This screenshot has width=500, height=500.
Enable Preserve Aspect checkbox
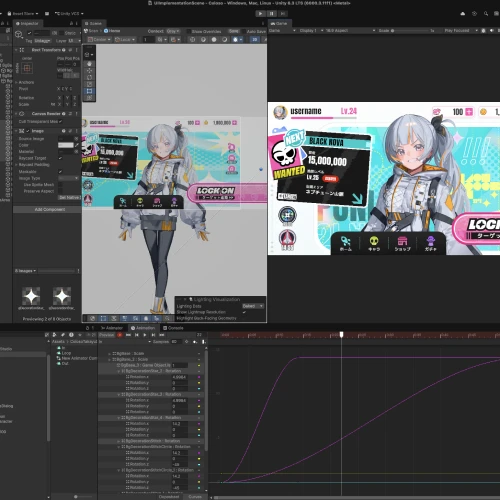coord(60,191)
